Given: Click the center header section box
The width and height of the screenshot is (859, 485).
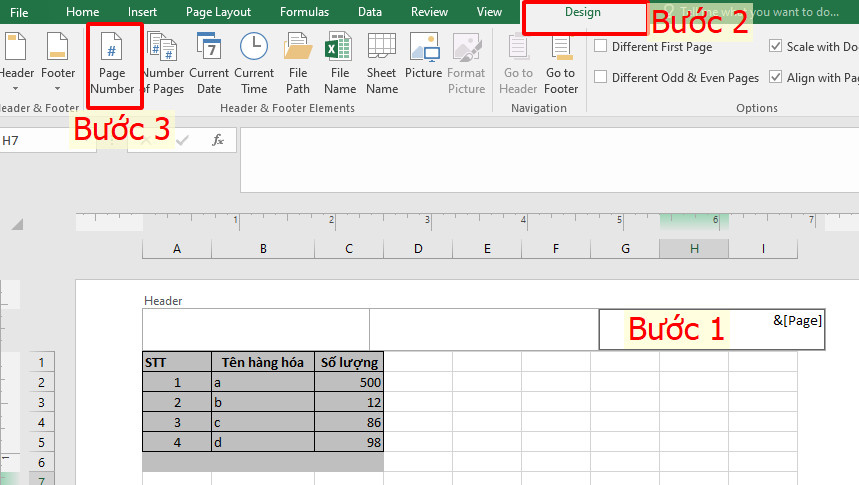Looking at the screenshot, I should (484, 329).
